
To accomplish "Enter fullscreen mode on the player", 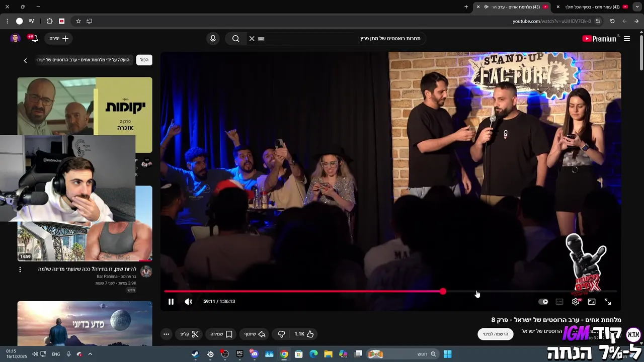I will click(608, 302).
